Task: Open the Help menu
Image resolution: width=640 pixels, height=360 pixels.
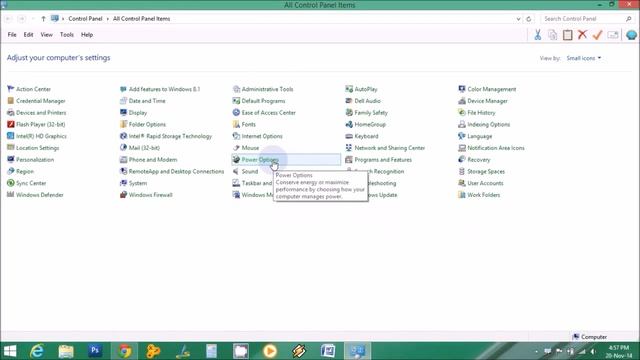Action: point(87,35)
